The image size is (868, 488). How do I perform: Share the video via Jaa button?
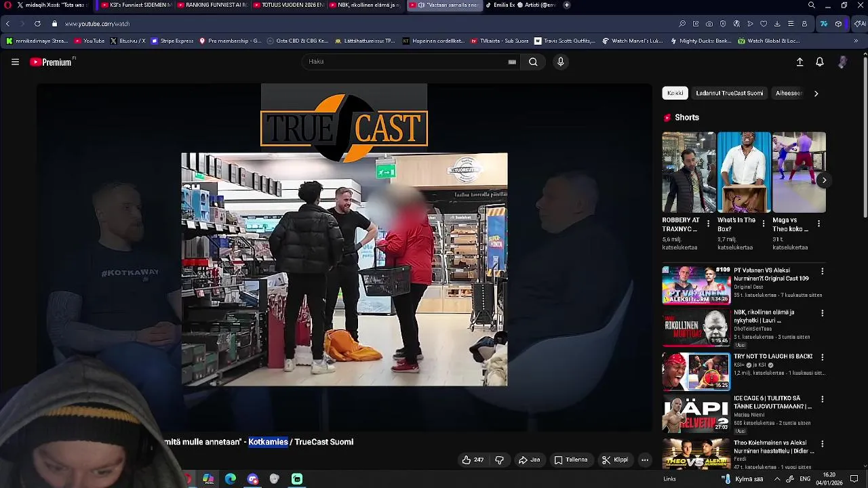point(529,460)
